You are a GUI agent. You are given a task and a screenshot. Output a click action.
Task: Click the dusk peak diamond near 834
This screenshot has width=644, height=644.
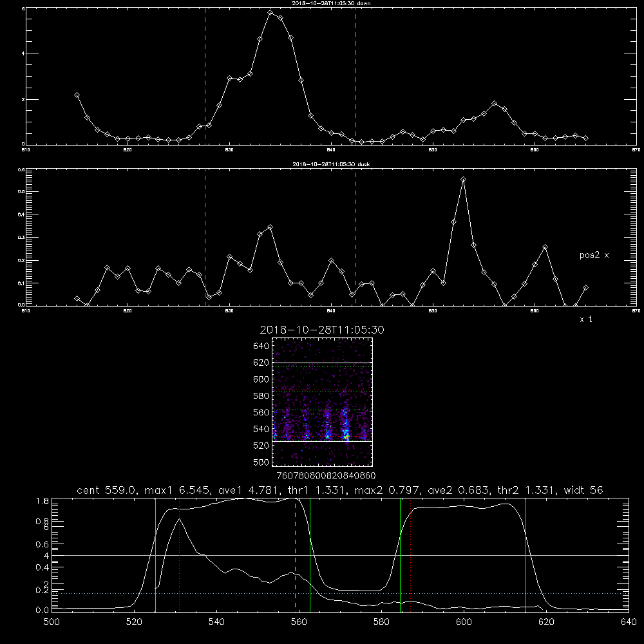click(270, 227)
